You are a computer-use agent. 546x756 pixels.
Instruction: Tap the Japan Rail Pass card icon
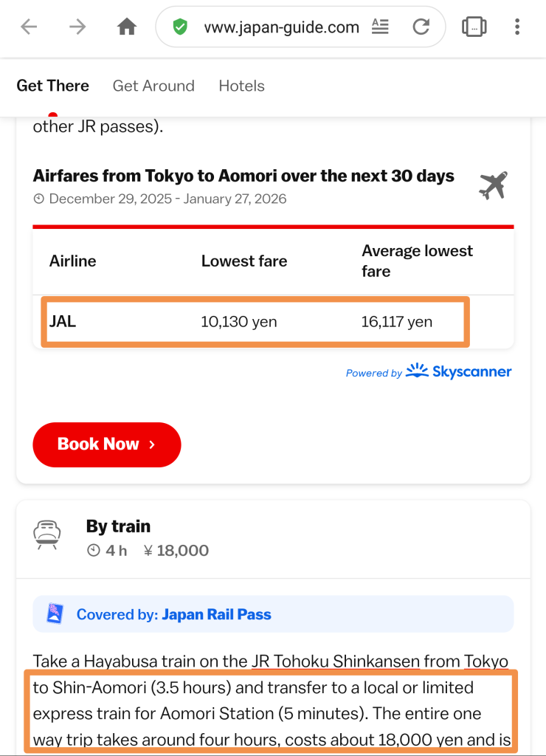(x=55, y=614)
